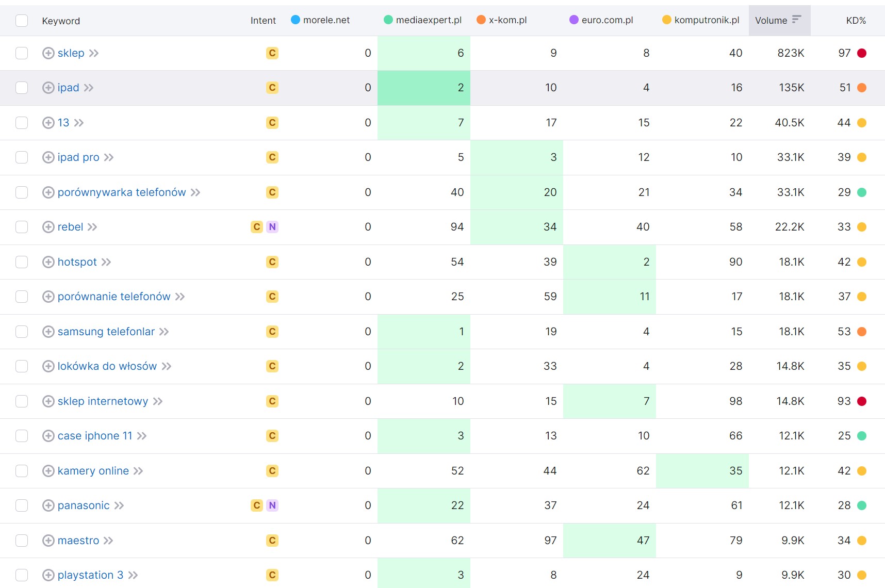Open chevrons beside case iphone 11
885x588 pixels.
pyautogui.click(x=142, y=436)
